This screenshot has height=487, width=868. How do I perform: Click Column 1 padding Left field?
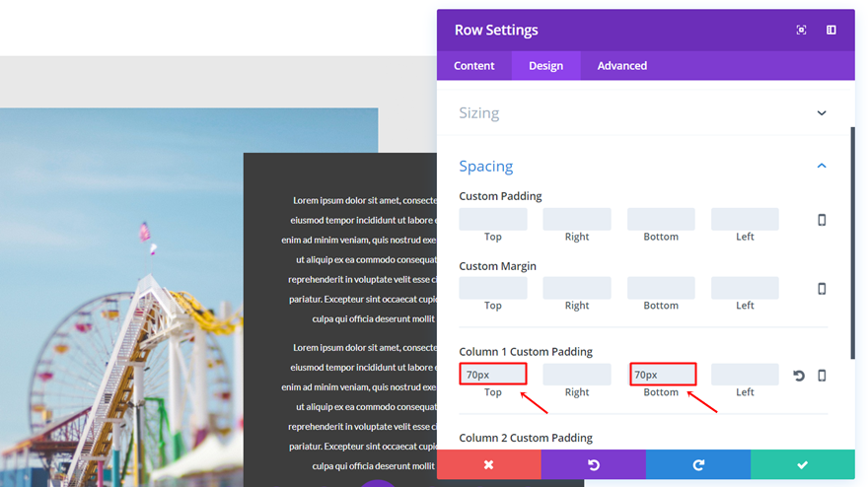click(745, 374)
